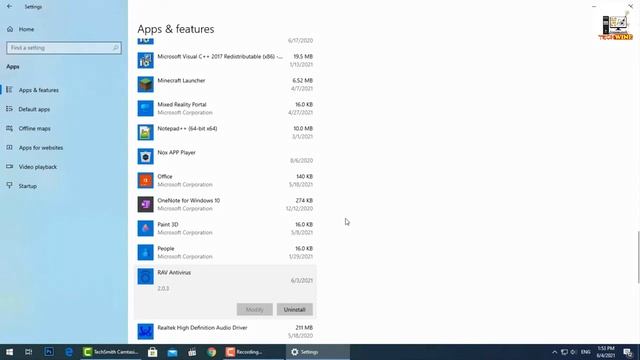640x360 pixels.
Task: Open the volume tray icon
Action: [573, 352]
